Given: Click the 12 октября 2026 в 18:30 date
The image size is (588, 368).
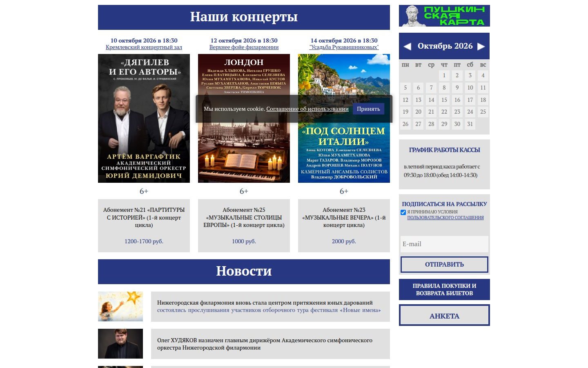Looking at the screenshot, I should click(x=244, y=40).
